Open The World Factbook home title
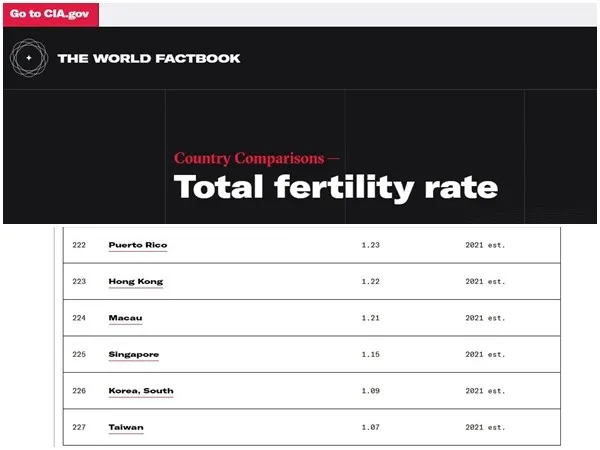 click(149, 58)
